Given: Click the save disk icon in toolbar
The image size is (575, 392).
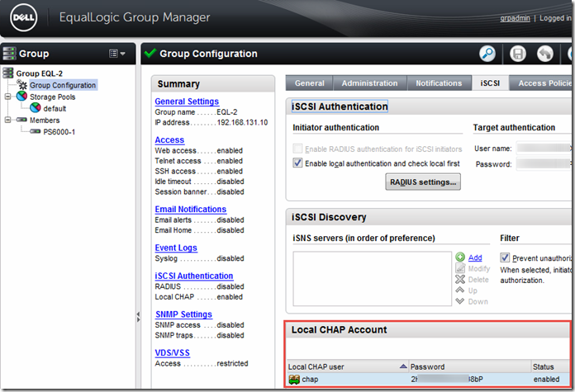Looking at the screenshot, I should [518, 54].
